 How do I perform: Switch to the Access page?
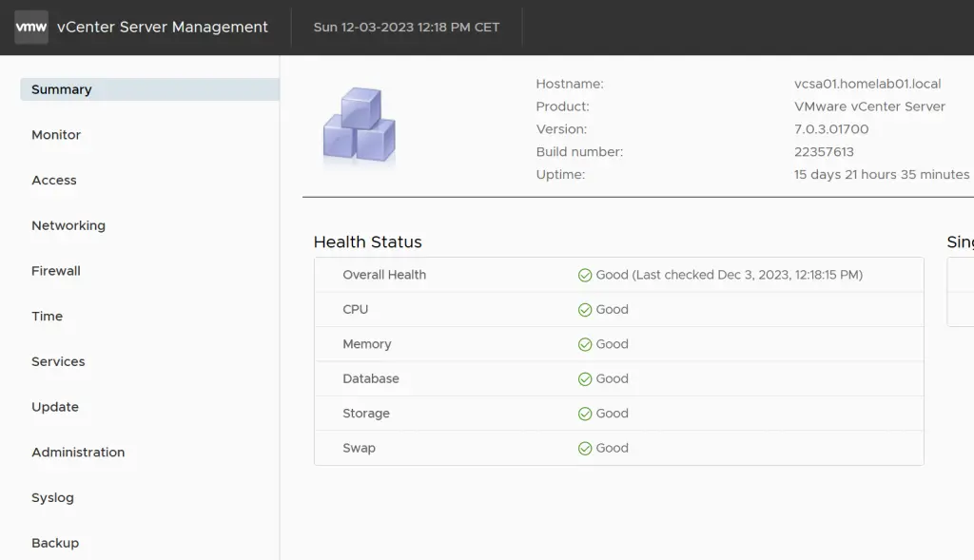tap(53, 180)
